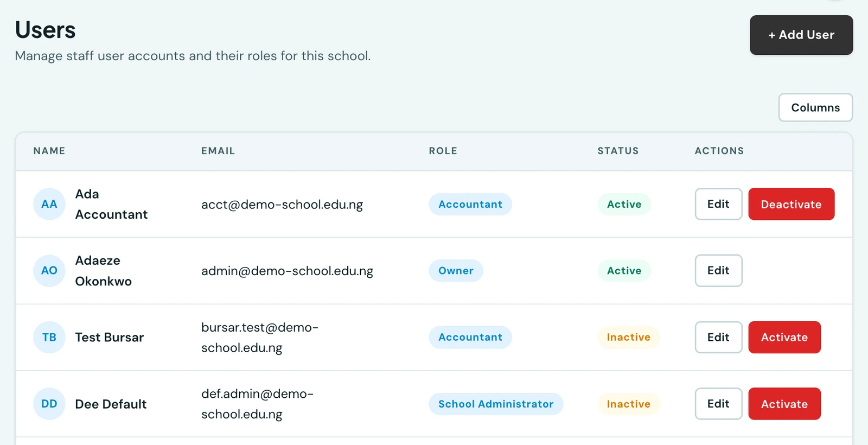Click the ROLE column header
868x445 pixels.
443,151
